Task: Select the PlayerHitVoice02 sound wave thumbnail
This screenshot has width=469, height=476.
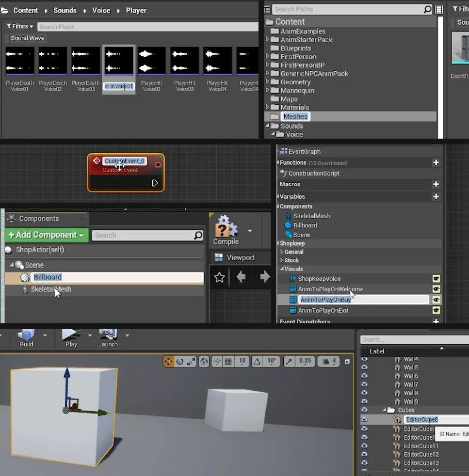Action: (x=151, y=60)
